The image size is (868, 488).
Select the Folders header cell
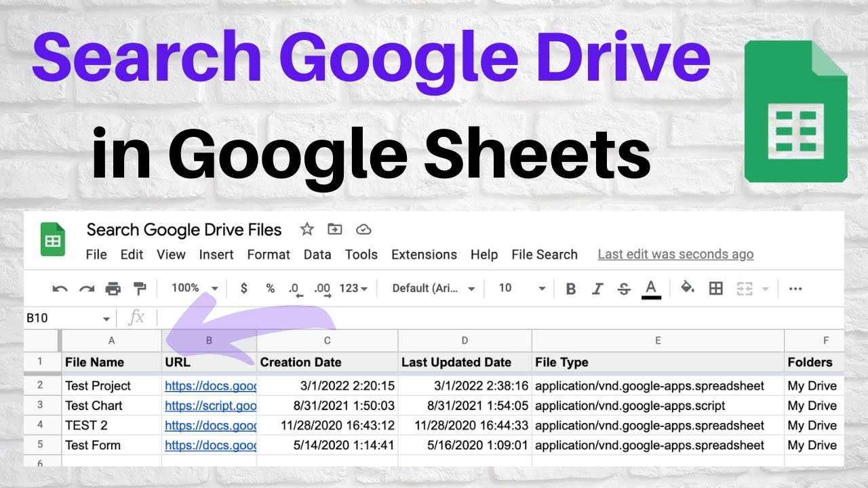point(814,362)
